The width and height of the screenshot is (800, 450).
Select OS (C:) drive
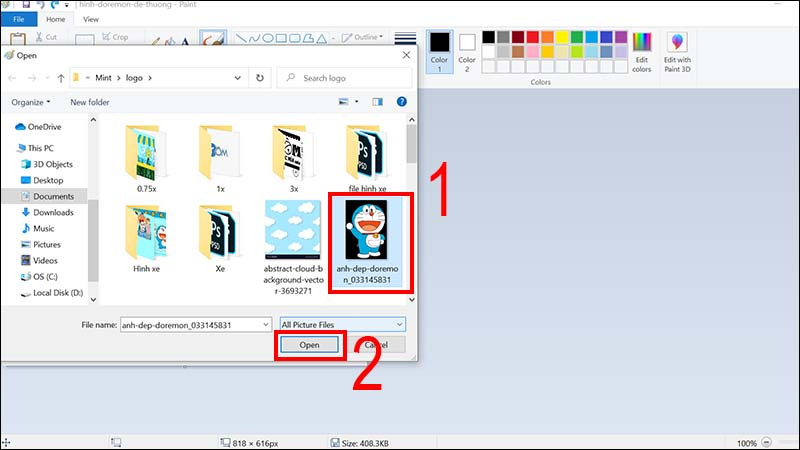click(39, 277)
